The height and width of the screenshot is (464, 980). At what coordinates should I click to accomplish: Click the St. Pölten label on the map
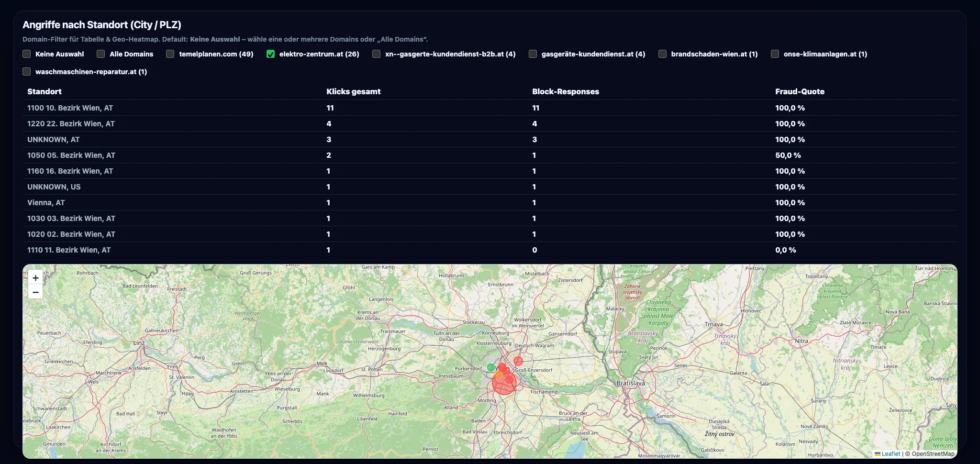[x=371, y=369]
